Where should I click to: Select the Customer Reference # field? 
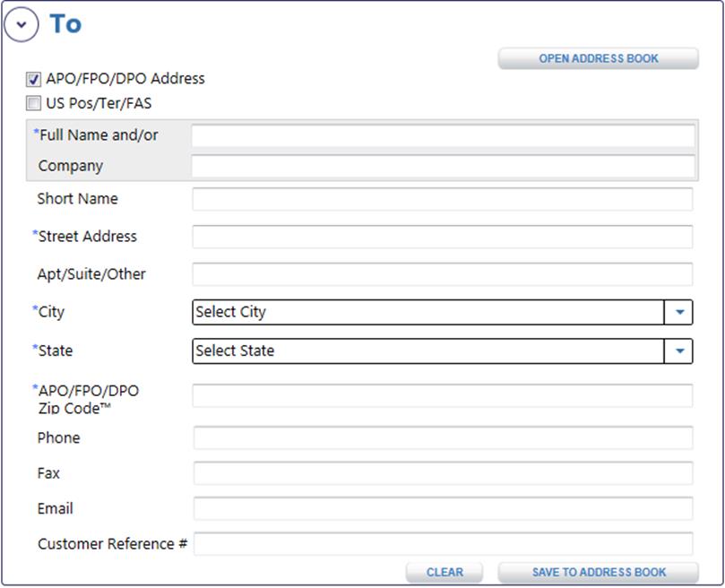(443, 543)
